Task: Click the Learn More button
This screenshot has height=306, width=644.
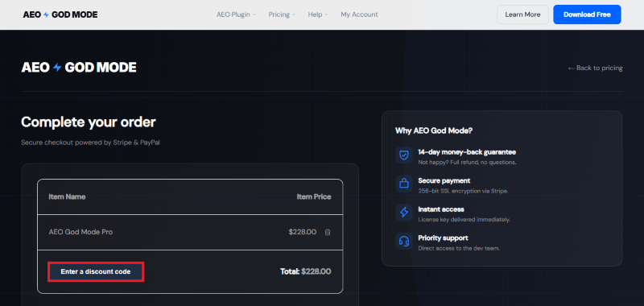Action: point(522,14)
